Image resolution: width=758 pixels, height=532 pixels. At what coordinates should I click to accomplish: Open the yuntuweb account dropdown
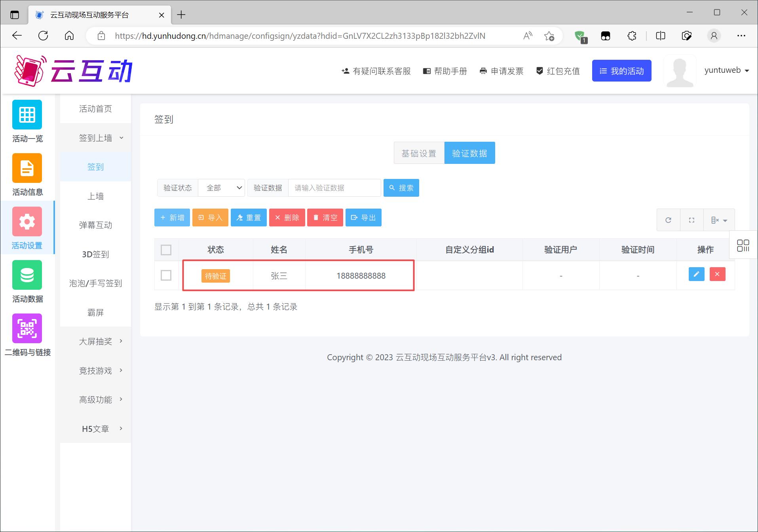pyautogui.click(x=727, y=70)
